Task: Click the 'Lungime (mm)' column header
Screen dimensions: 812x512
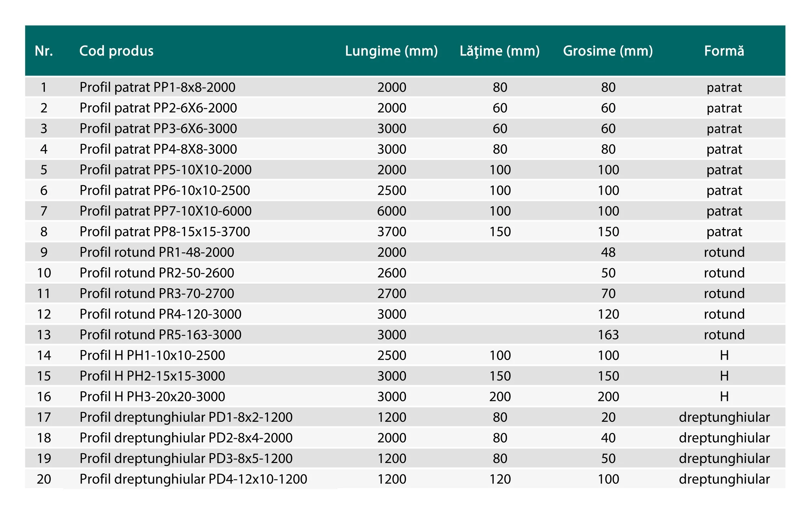Action: [x=391, y=51]
